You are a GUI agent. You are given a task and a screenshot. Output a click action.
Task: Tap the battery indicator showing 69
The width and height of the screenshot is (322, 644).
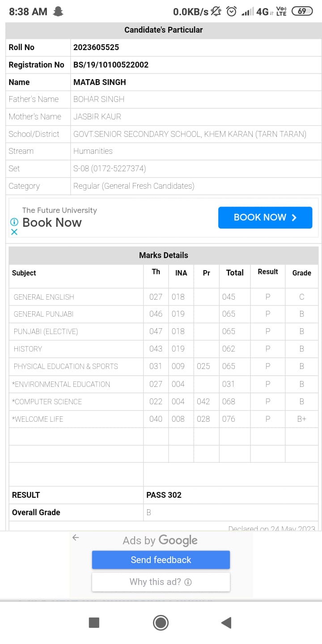pos(302,12)
